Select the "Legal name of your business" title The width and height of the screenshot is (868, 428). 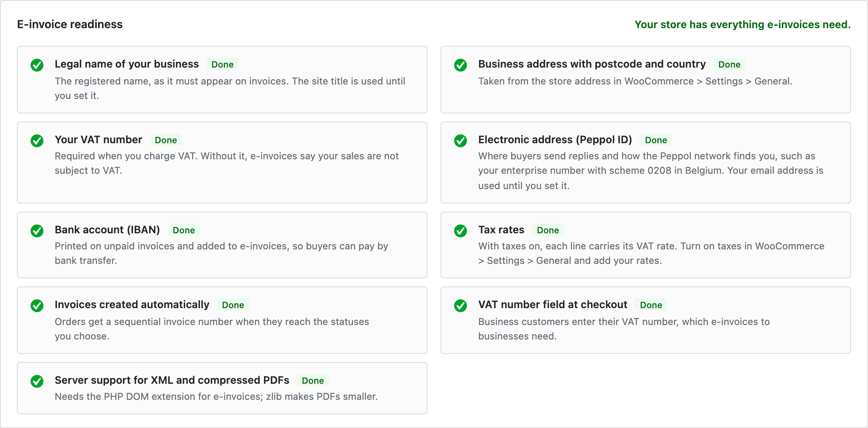(x=127, y=64)
